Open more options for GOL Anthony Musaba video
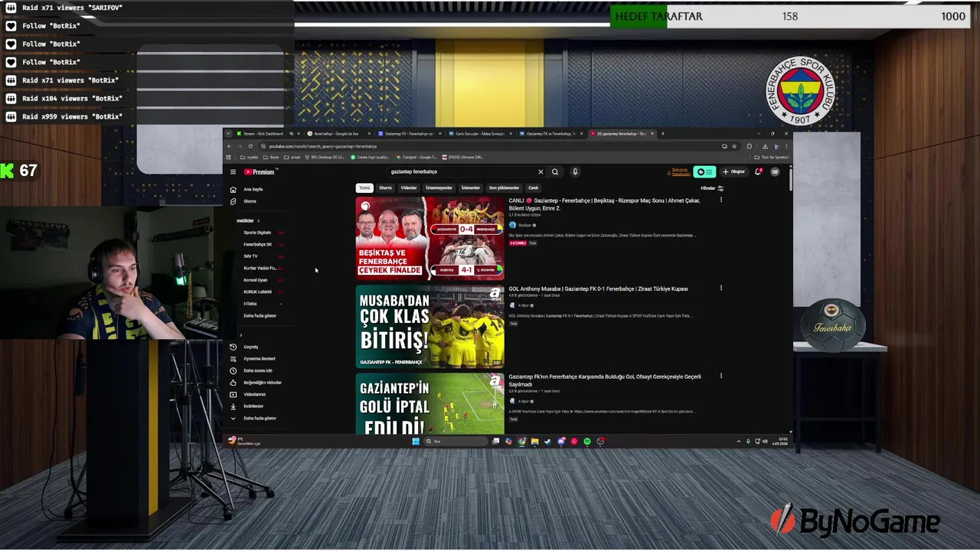 pyautogui.click(x=720, y=288)
